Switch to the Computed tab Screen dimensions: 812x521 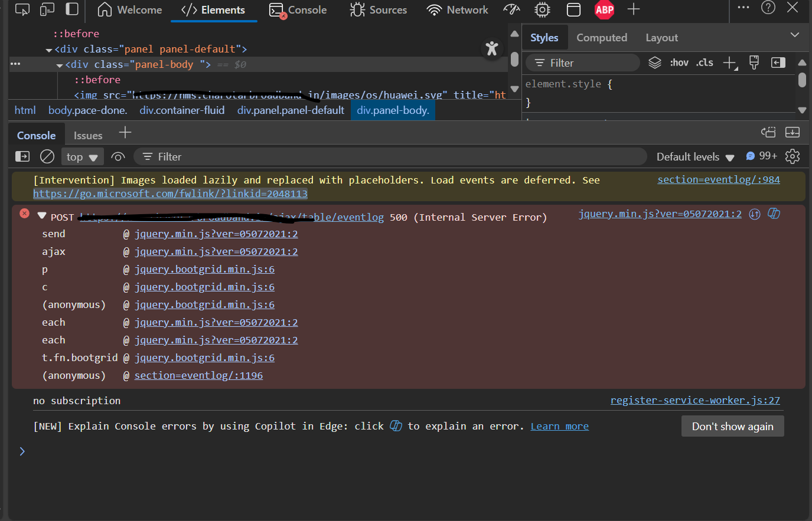[602, 37]
